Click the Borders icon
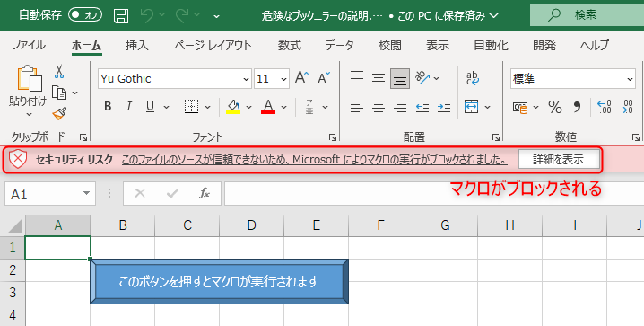This screenshot has width=644, height=326. click(192, 107)
